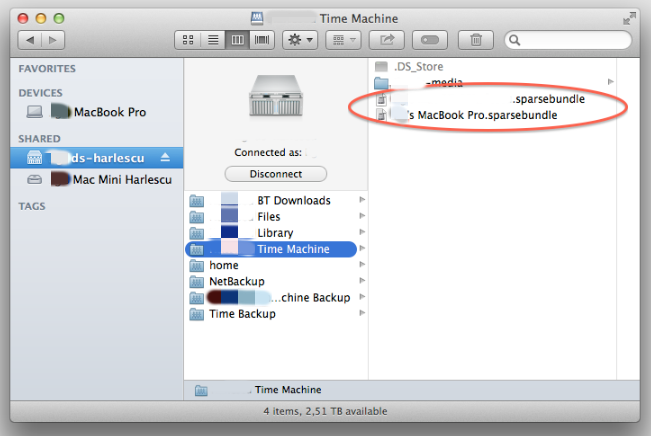Open the Time Backup shared folder
Image resolution: width=651 pixels, height=436 pixels.
pos(244,314)
